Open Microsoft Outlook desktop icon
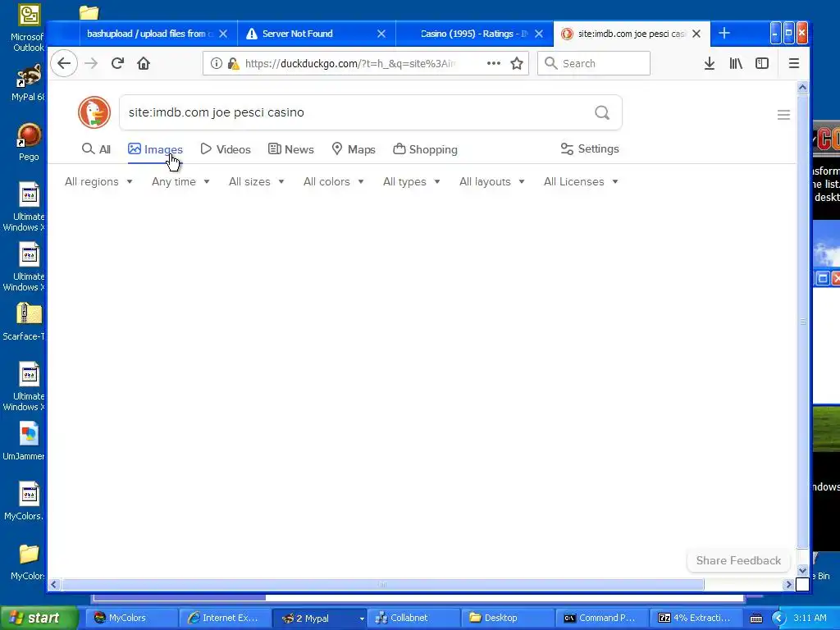840x630 pixels. 28,28
